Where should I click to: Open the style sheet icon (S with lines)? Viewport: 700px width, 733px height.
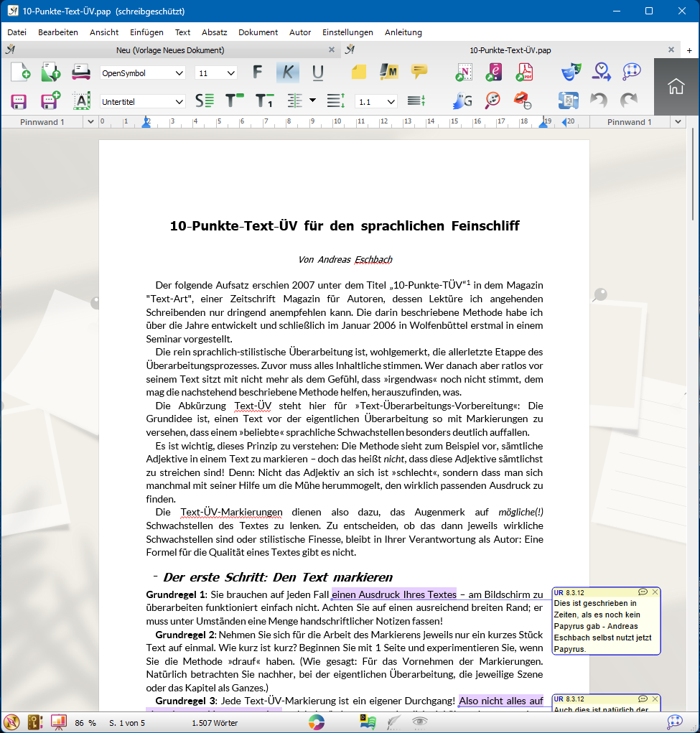tap(205, 101)
